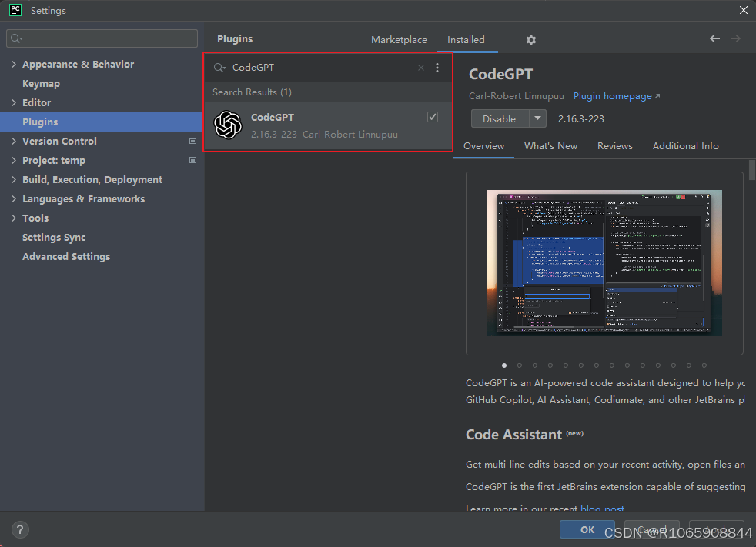Select Settings Sync in settings tree
This screenshot has width=756, height=547.
(54, 238)
